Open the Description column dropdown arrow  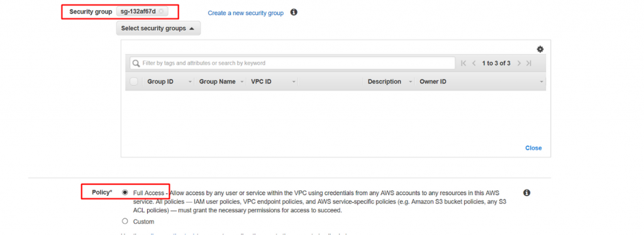410,82
